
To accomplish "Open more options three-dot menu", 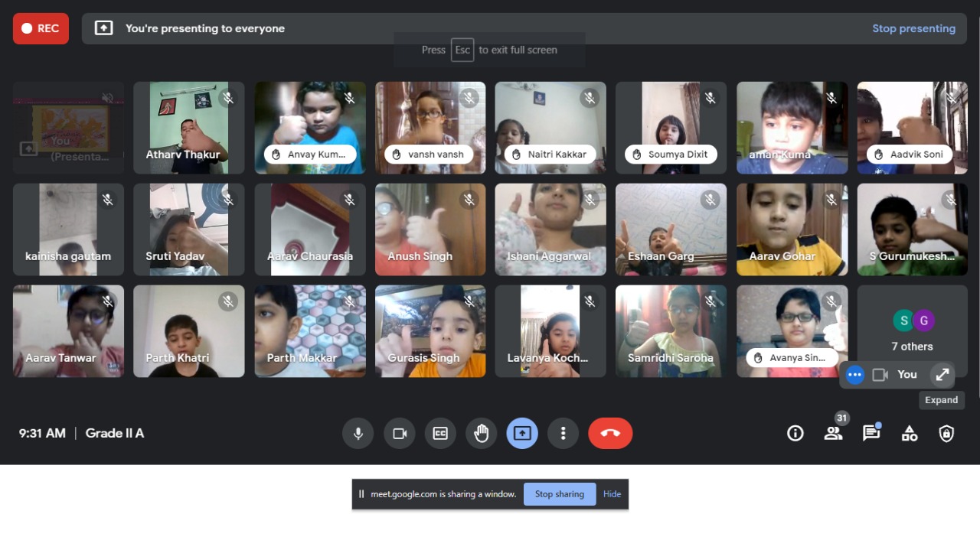I will 563,434.
